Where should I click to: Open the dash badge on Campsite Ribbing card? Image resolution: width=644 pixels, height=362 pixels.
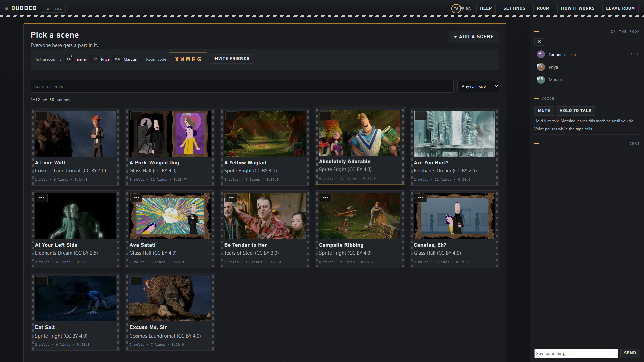326,198
